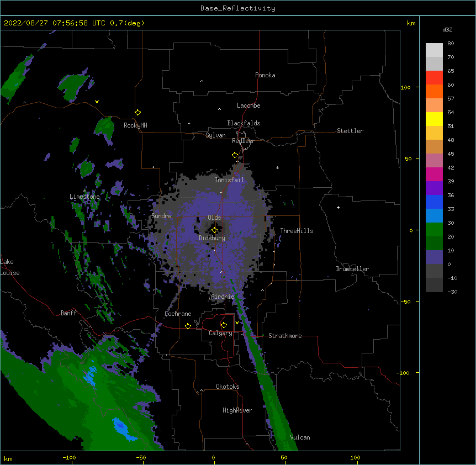This screenshot has height=465, width=476.
Task: Click the Blackfalds city label
Action: pyautogui.click(x=244, y=123)
